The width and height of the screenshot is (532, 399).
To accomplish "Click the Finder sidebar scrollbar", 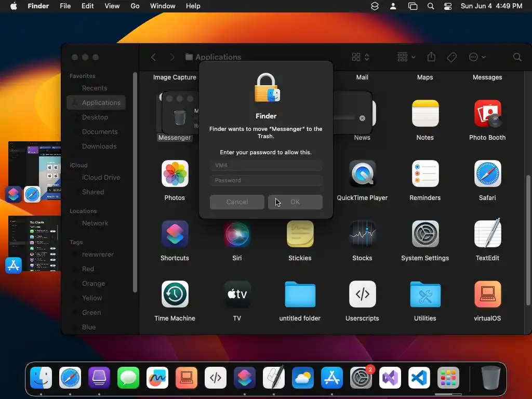I will coord(135,182).
